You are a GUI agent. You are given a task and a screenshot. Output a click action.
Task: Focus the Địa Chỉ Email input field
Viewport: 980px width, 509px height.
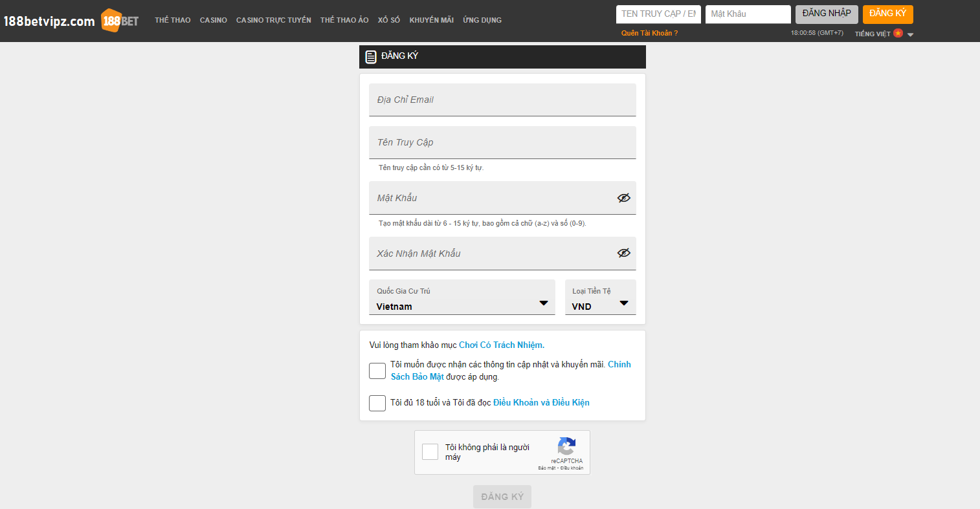[502, 100]
